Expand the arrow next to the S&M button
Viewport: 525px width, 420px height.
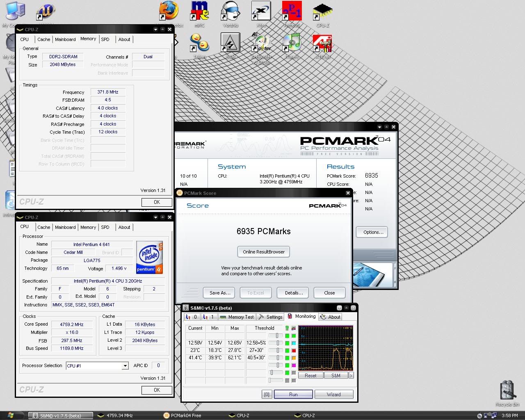[351, 375]
